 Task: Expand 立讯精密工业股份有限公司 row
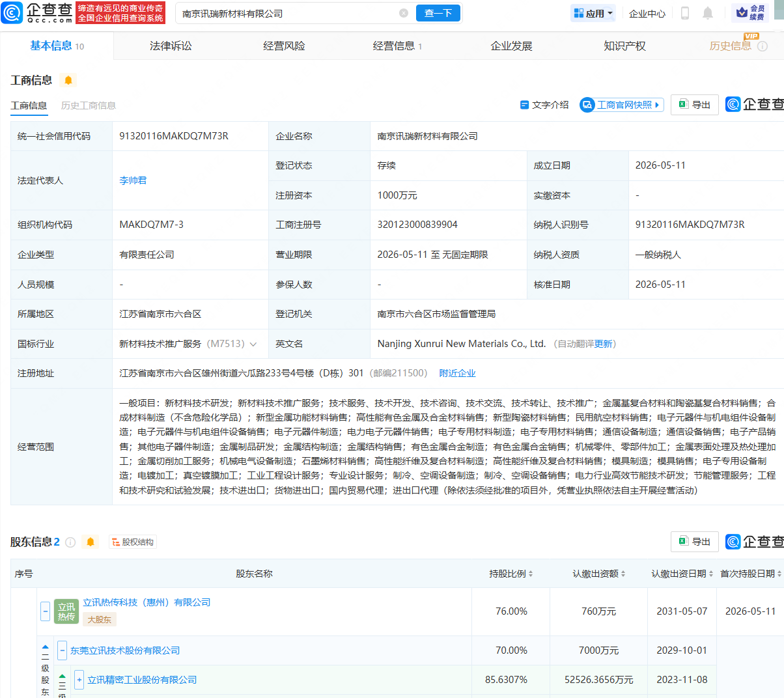79,680
